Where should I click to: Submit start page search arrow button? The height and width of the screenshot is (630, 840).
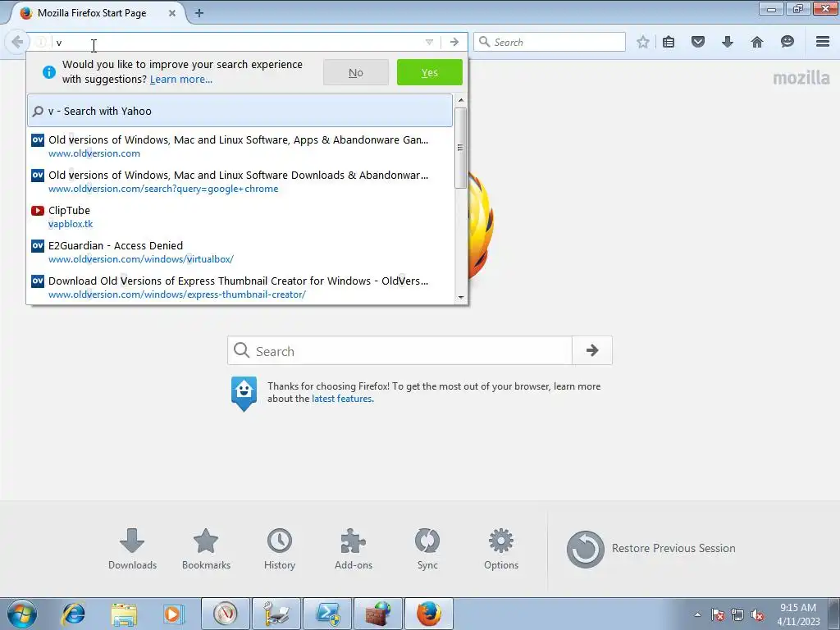pos(592,350)
